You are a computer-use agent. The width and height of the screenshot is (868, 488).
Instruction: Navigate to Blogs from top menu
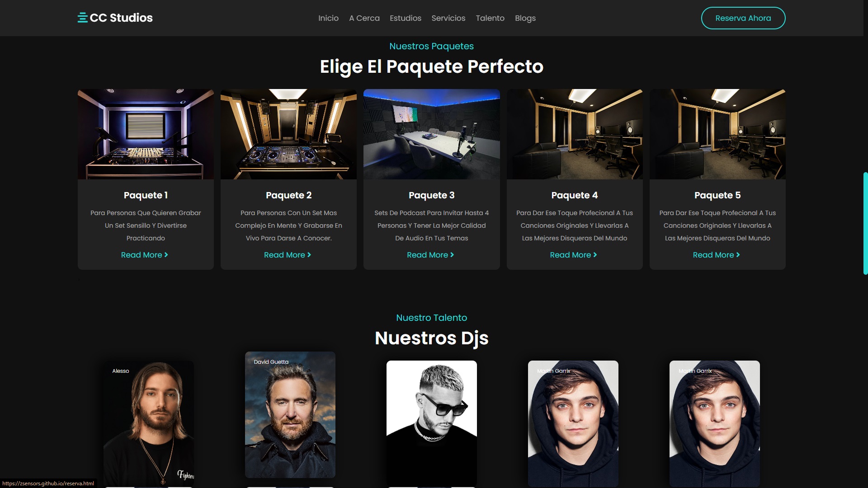(525, 18)
